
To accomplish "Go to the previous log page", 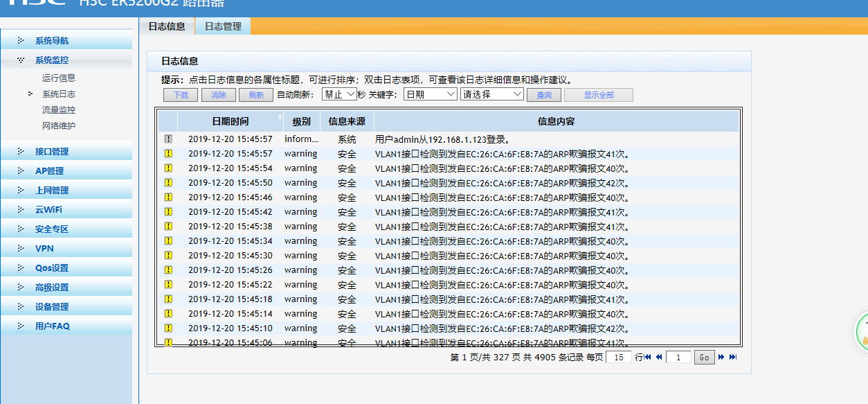I will pyautogui.click(x=659, y=357).
